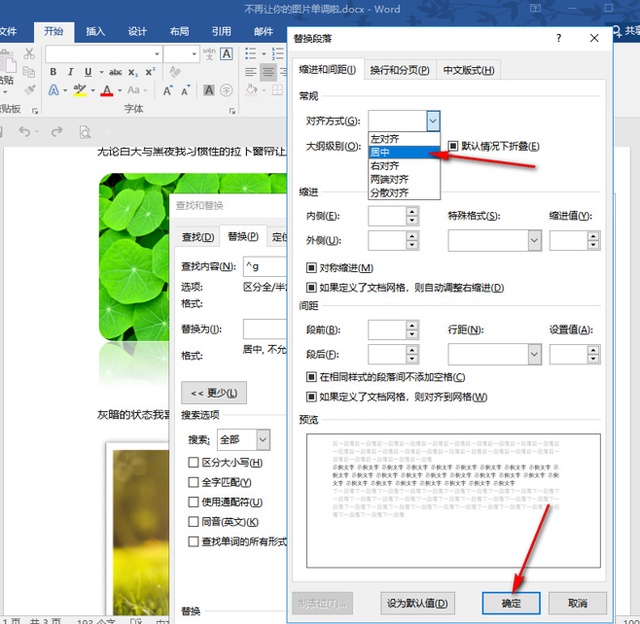Select 两端对齐 from alignment list
The height and width of the screenshot is (624, 640).
tap(404, 179)
